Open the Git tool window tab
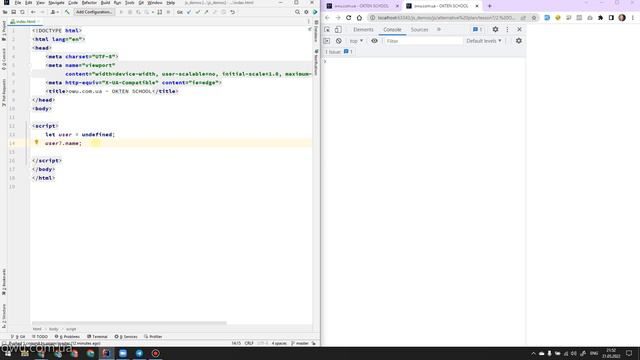This screenshot has height=360, width=640. 18,337
